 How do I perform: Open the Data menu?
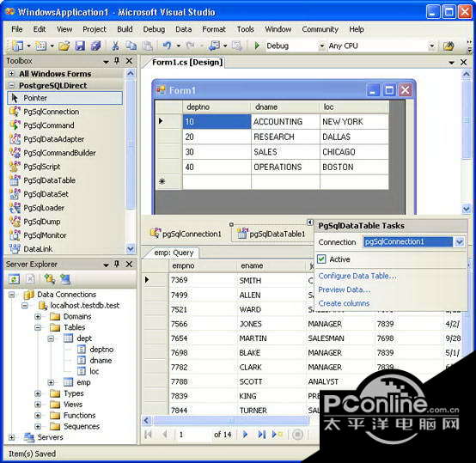[x=183, y=29]
